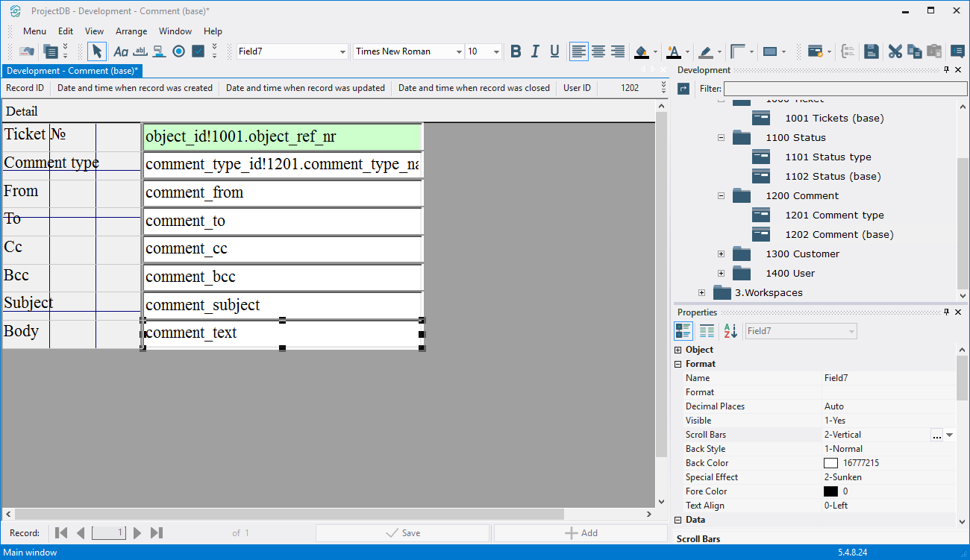The image size is (970, 560).
Task: Click the Save floppy disk icon
Action: [x=871, y=51]
